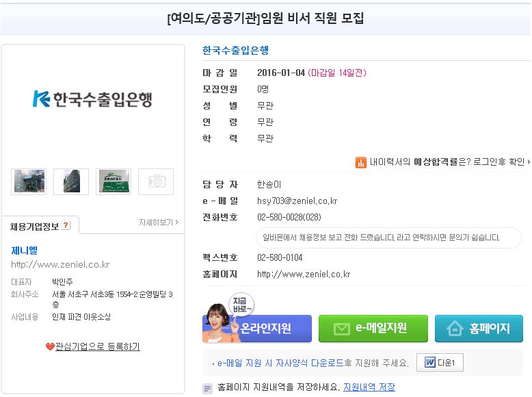The image size is (532, 397).
Task: Click the fax number 02-580-0104
Action: pyautogui.click(x=280, y=257)
